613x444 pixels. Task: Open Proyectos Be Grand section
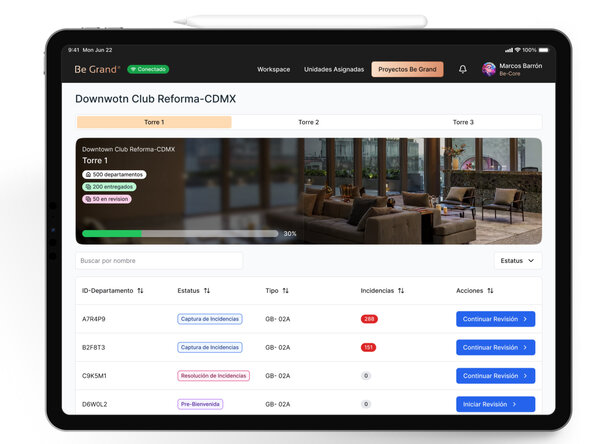[407, 70]
